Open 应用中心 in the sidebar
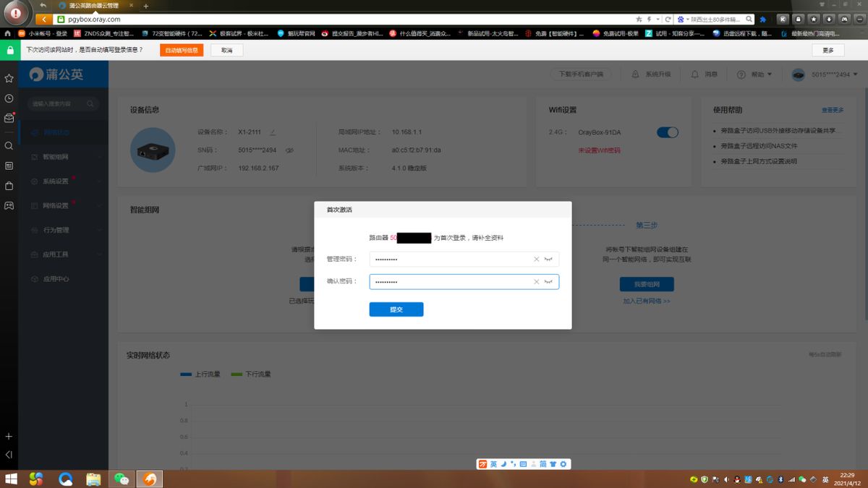The image size is (868, 488). (64, 279)
